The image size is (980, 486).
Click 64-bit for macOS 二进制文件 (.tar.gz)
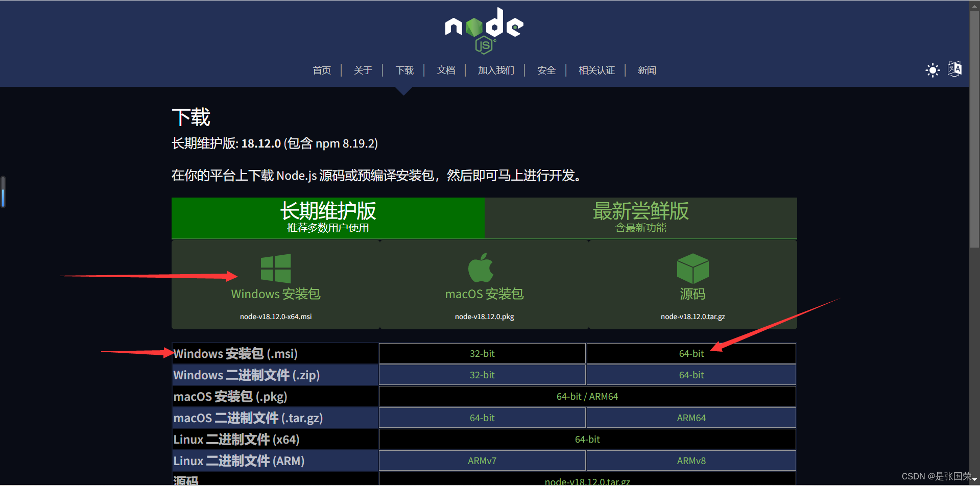coord(482,418)
